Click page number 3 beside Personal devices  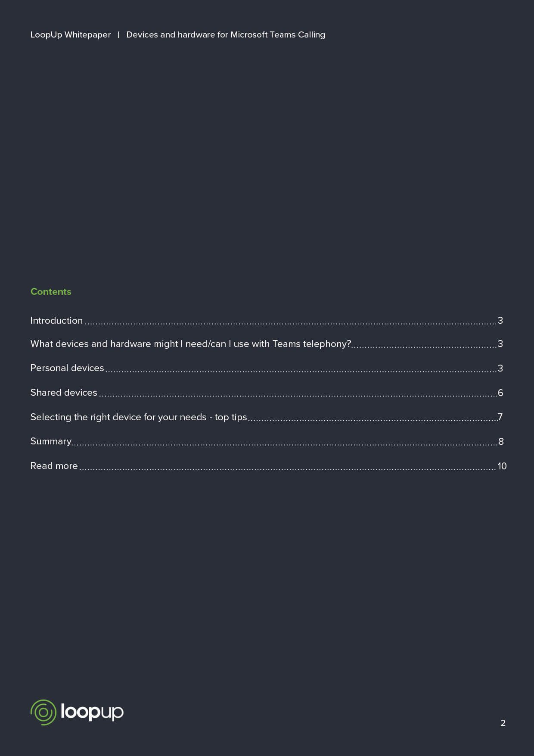500,368
